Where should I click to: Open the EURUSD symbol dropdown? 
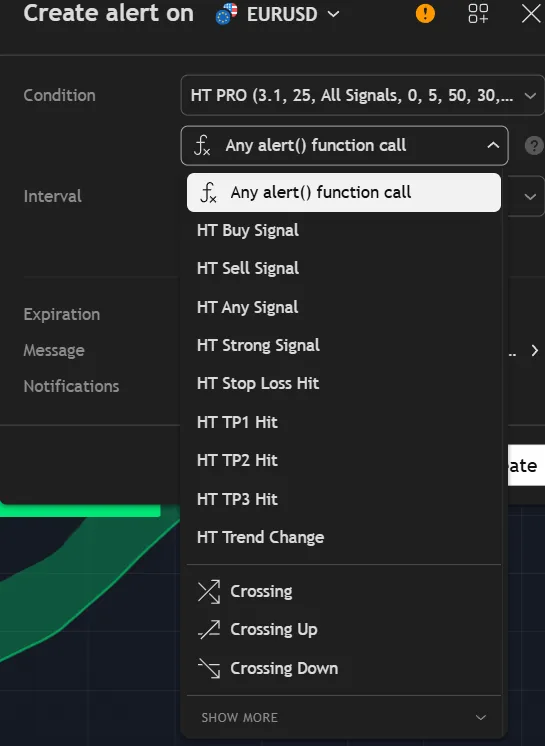click(x=293, y=14)
